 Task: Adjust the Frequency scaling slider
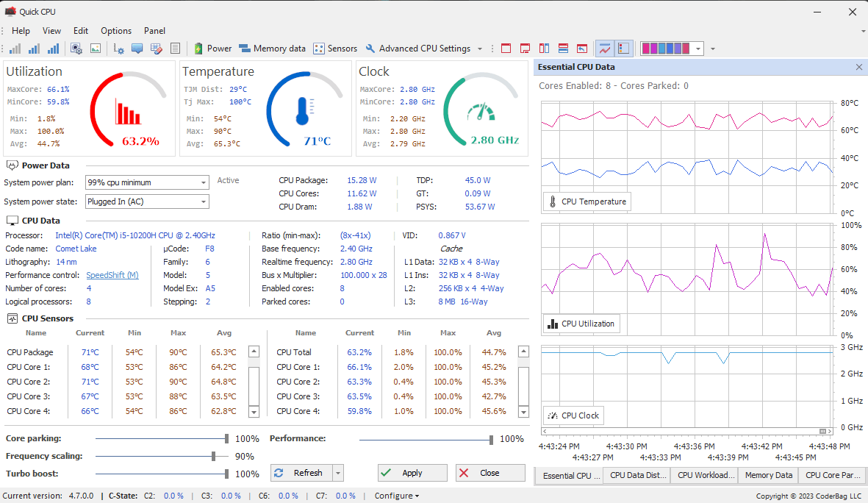(212, 456)
